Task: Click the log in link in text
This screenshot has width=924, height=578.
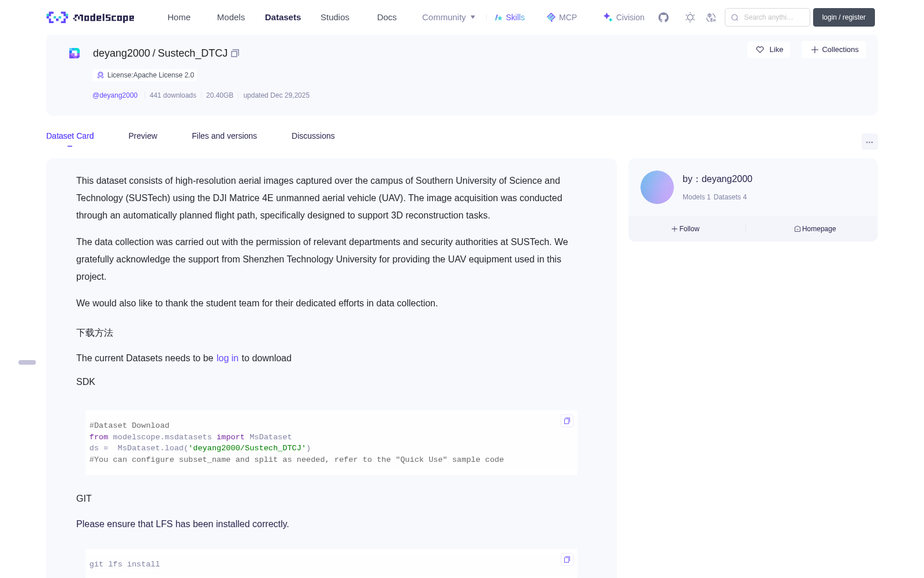Action: click(228, 358)
